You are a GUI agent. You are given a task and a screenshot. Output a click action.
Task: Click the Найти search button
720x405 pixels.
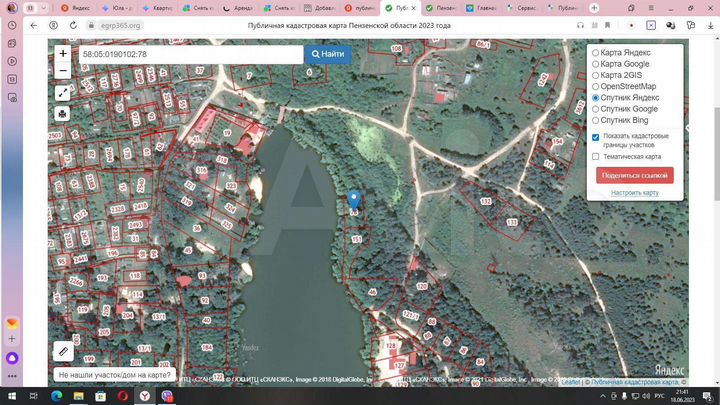[328, 54]
